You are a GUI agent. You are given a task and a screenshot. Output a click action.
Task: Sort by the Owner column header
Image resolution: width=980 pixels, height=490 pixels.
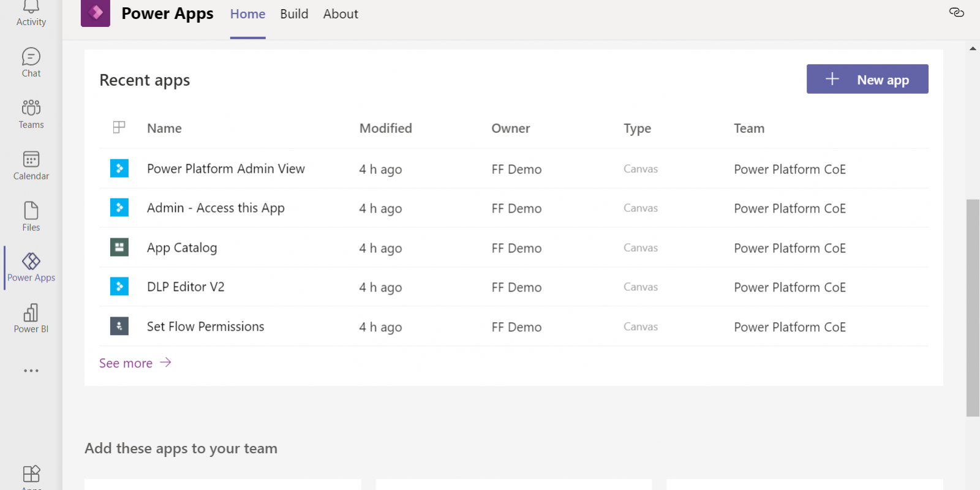point(511,128)
